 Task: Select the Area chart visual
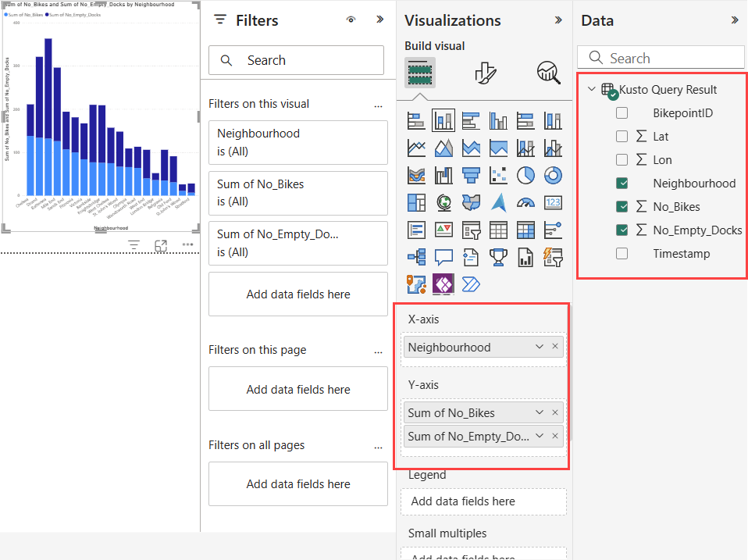443,148
